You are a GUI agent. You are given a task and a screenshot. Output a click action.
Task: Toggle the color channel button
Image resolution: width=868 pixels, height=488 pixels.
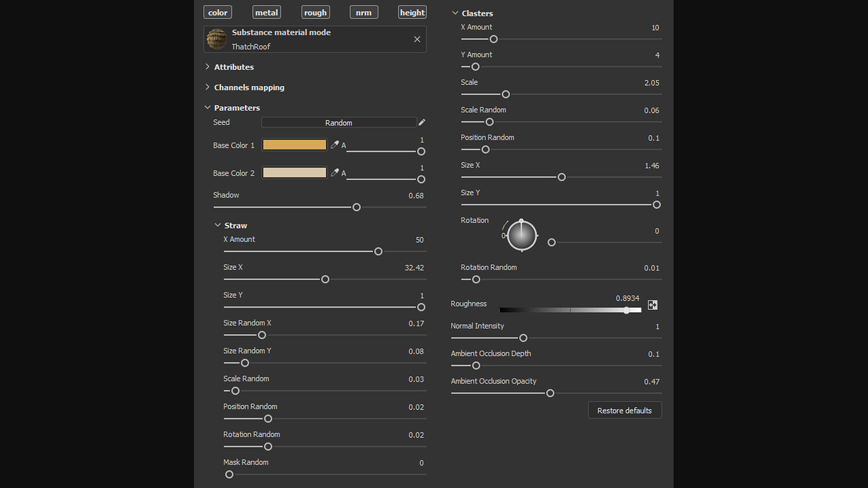tap(218, 13)
